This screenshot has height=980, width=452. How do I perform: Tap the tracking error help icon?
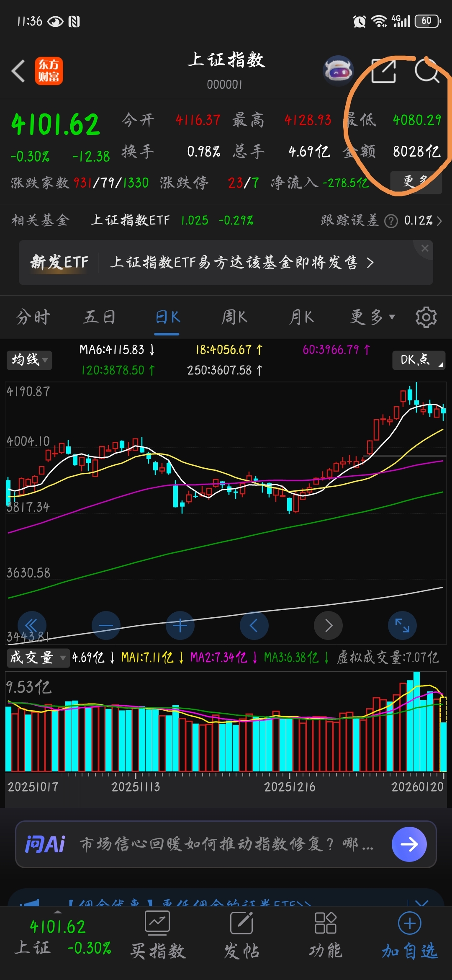coord(391,221)
